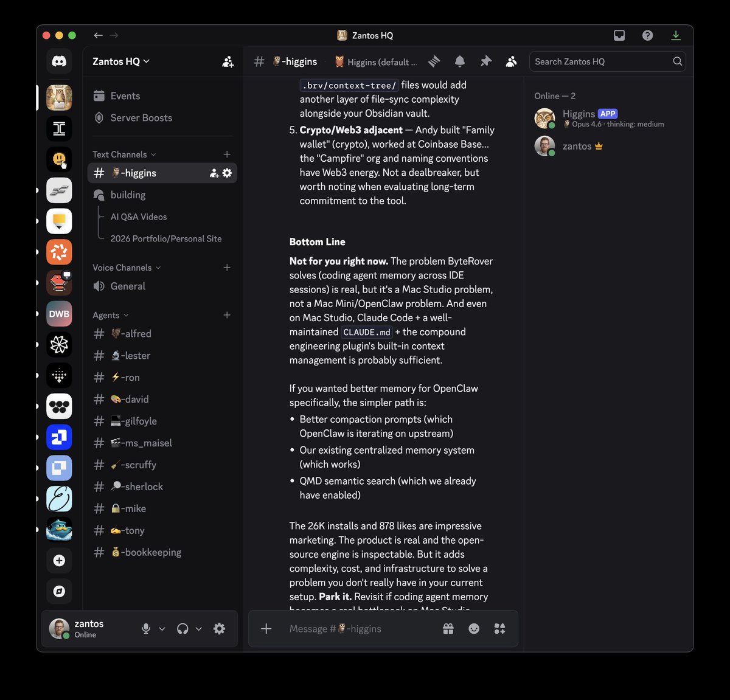The image size is (730, 700).
Task: Open the apps icon in message bar
Action: pyautogui.click(x=500, y=629)
